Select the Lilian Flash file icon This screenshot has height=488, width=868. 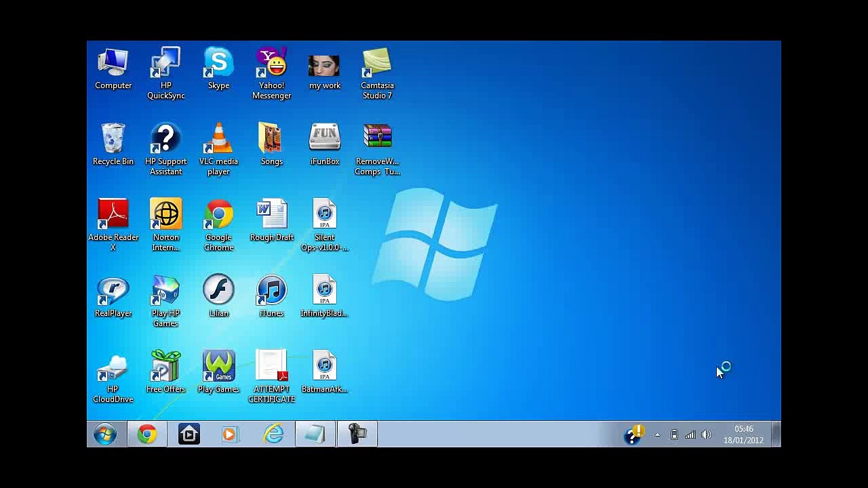coord(218,296)
